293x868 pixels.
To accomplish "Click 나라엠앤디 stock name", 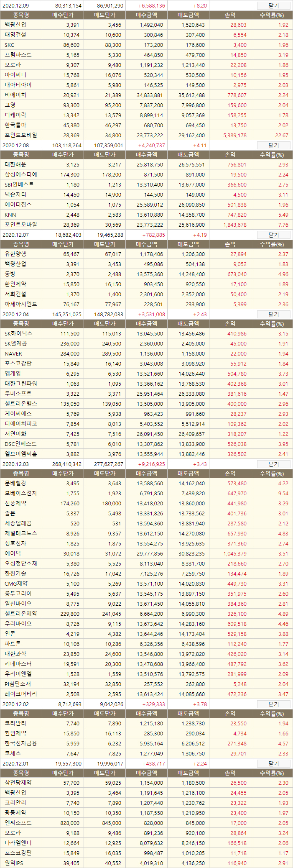I will click(18, 843).
